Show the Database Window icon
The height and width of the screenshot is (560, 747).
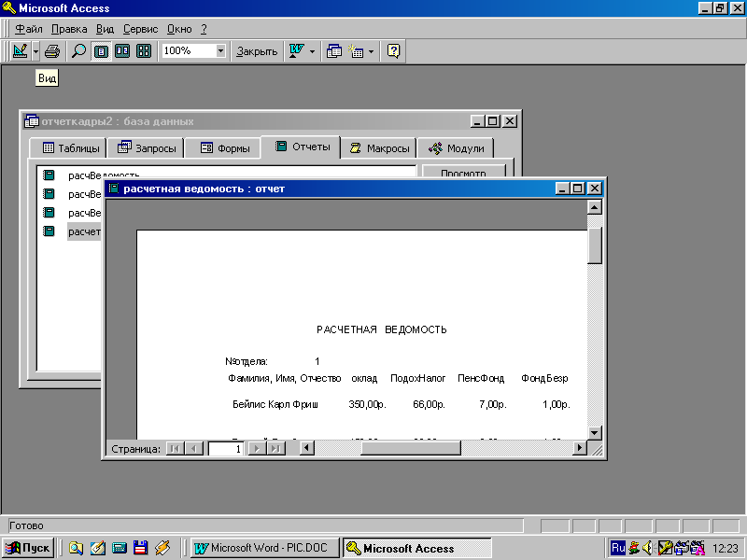point(334,50)
